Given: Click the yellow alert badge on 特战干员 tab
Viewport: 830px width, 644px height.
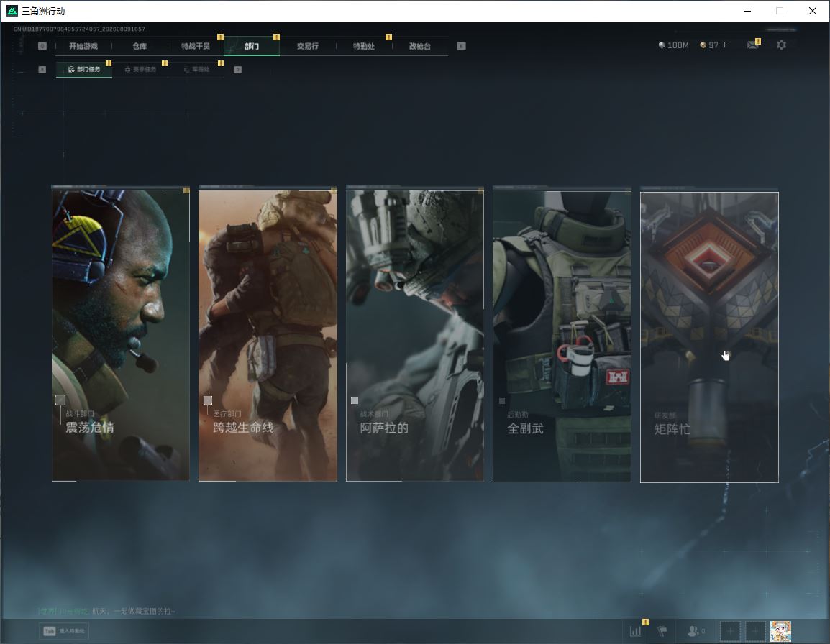Looking at the screenshot, I should (x=220, y=37).
